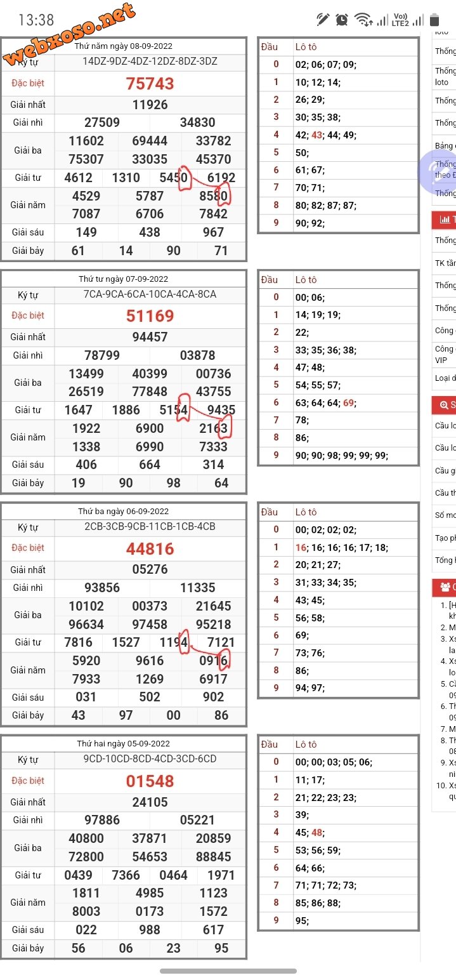Screen dimensions: 456x980
Task: Open the 'Loại d…' sidebar link
Action: 445,378
